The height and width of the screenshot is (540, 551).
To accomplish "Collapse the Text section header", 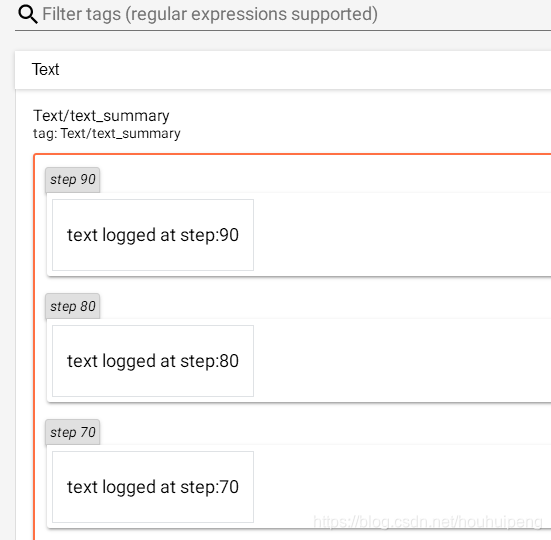I will click(283, 70).
